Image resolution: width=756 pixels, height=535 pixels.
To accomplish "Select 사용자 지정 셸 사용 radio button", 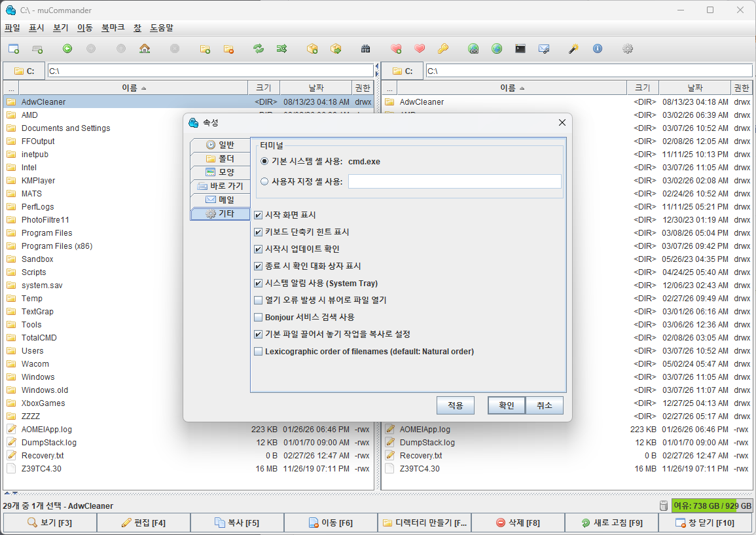I will click(264, 181).
